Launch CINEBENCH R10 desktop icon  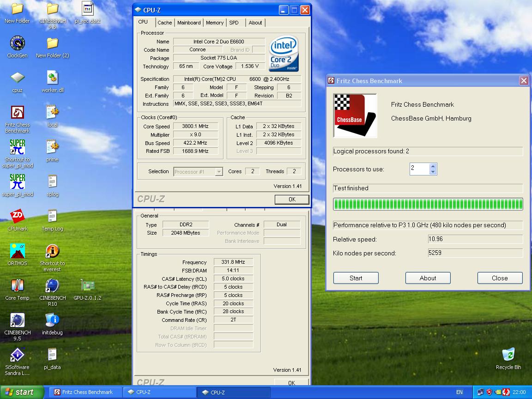(52, 292)
